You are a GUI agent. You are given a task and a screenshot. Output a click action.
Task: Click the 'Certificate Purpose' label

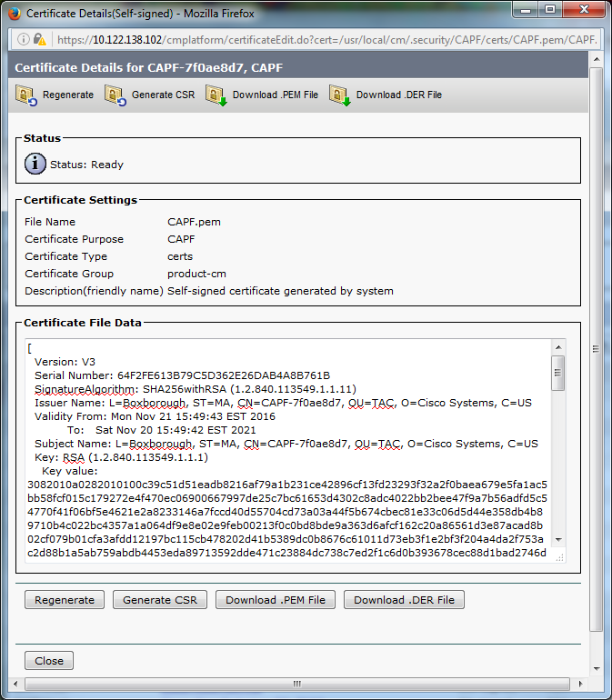tap(74, 239)
